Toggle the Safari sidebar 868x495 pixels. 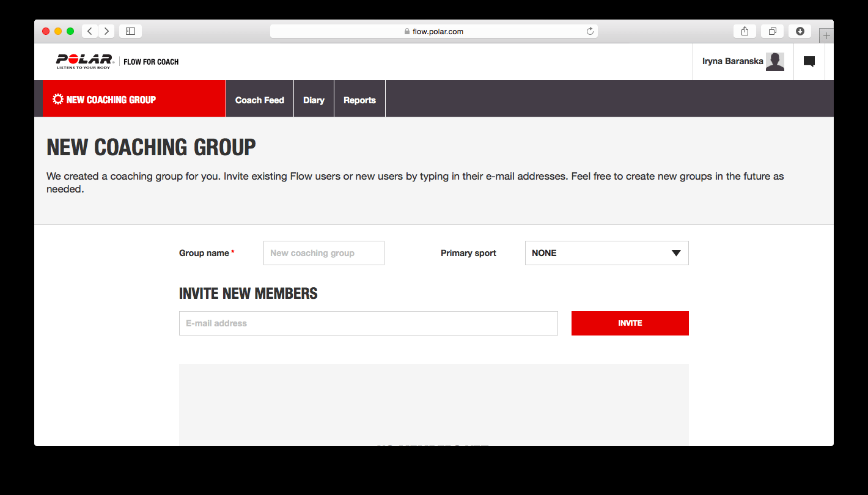tap(130, 31)
